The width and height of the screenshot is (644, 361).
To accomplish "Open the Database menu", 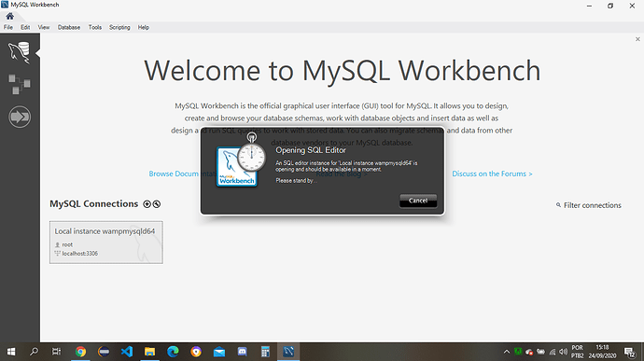I will [x=68, y=27].
